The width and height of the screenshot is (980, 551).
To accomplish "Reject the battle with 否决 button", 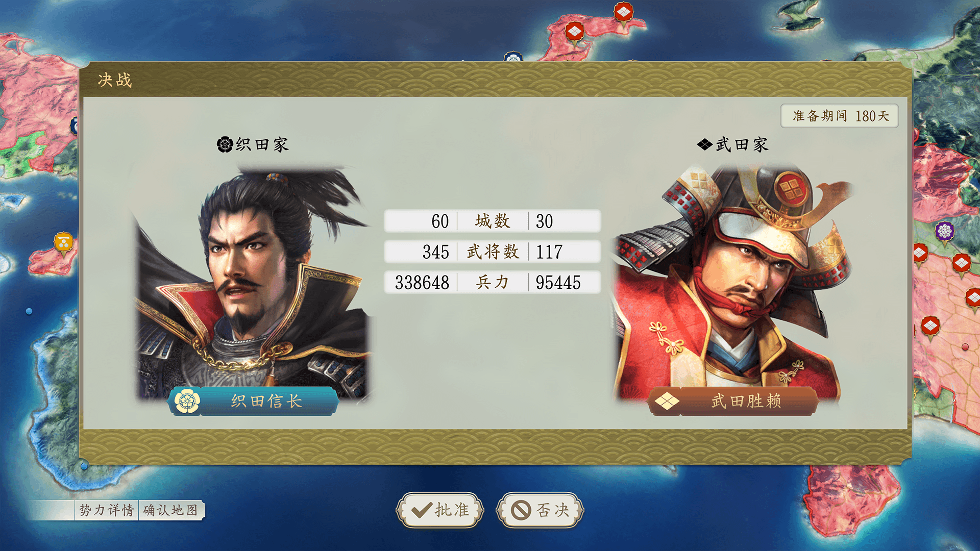I will click(540, 510).
